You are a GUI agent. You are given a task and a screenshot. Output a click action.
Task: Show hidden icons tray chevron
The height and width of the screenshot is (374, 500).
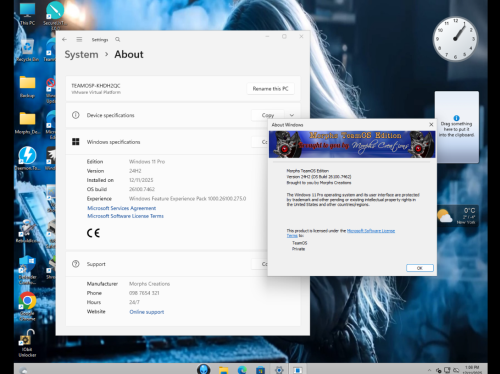429,370
